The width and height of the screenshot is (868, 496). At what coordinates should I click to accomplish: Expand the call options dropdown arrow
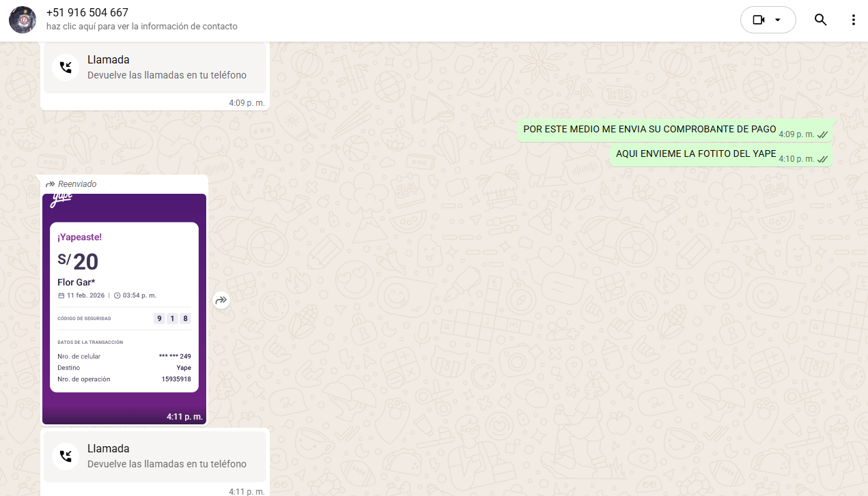coord(778,20)
